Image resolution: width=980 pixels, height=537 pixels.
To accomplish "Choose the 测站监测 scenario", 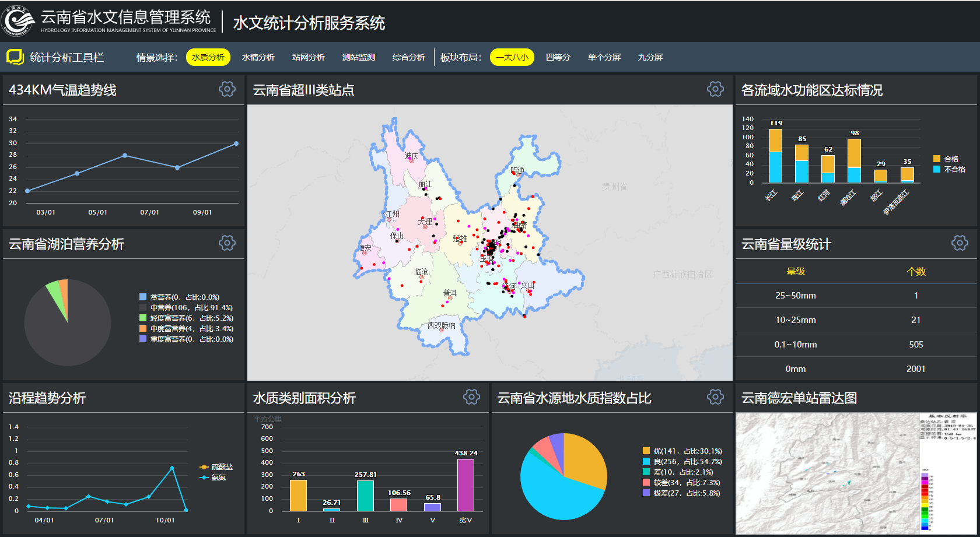I will pyautogui.click(x=358, y=57).
